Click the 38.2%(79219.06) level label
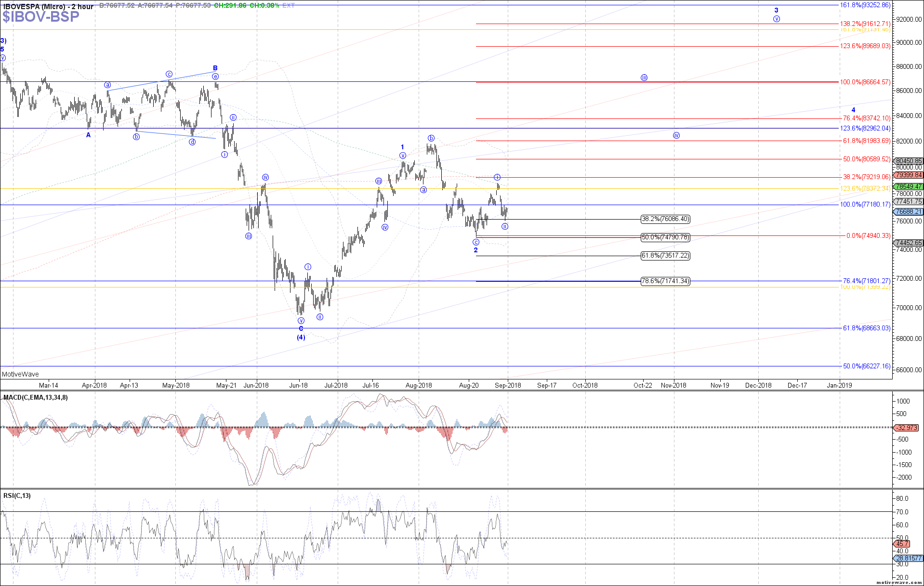Image resolution: width=924 pixels, height=586 pixels. click(867, 177)
